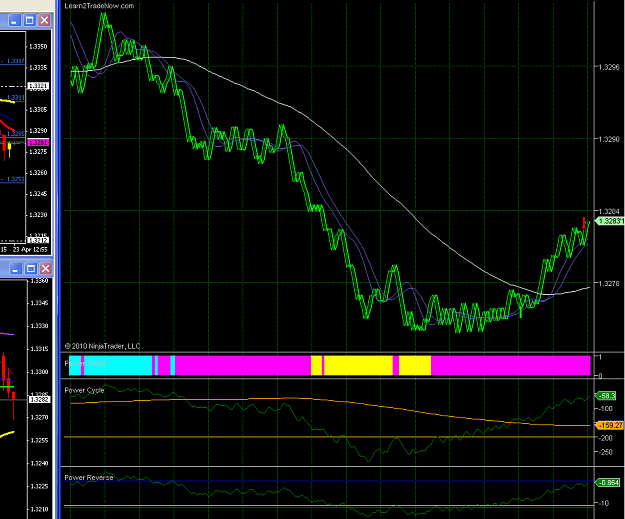Click the magenta 1.3281 price marker
Viewport: 625px width, 519px height.
click(38, 142)
